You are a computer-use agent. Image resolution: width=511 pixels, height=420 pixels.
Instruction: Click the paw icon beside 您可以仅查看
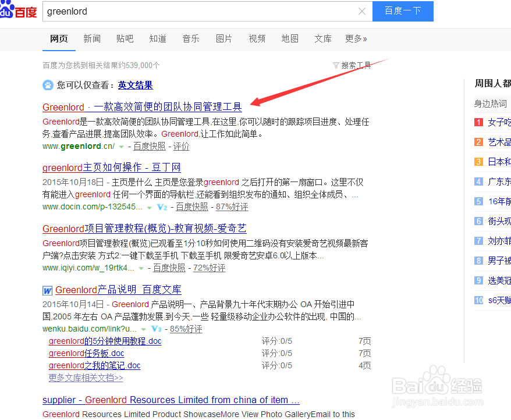(x=48, y=86)
